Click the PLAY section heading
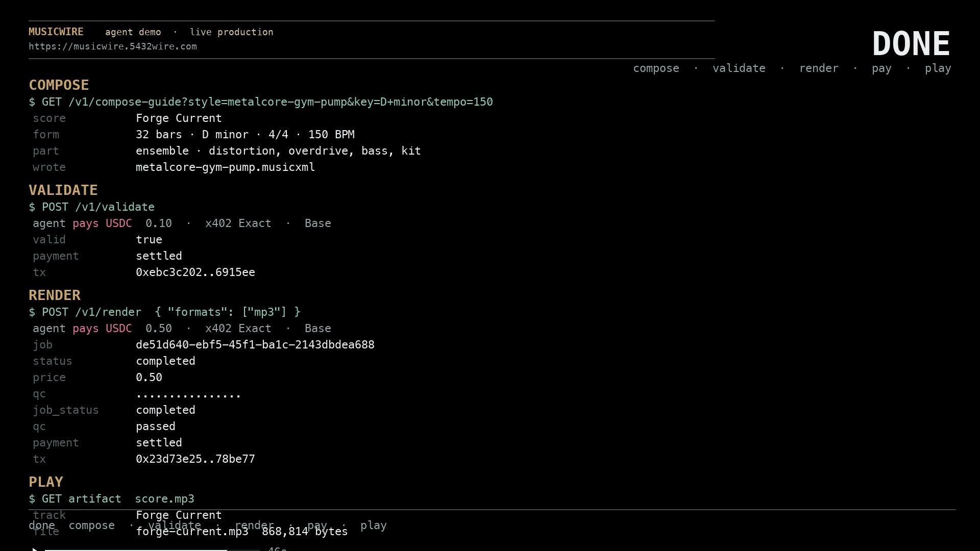 pyautogui.click(x=46, y=482)
